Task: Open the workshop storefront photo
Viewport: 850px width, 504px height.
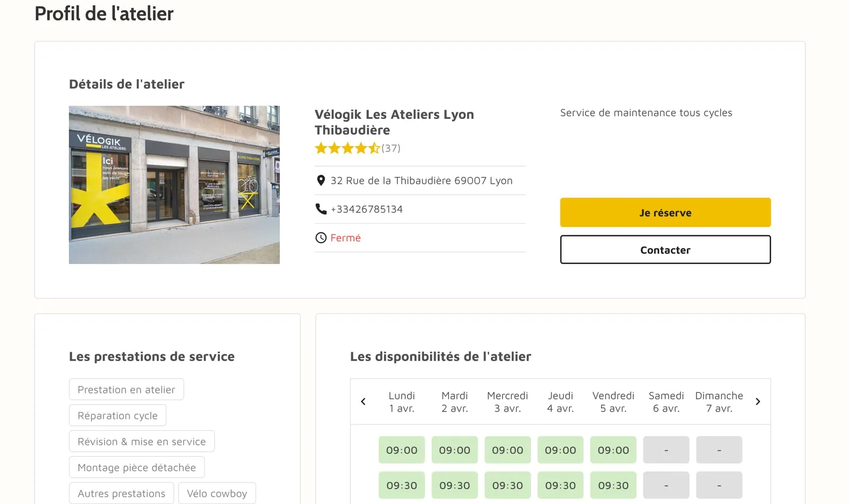Action: pyautogui.click(x=174, y=185)
